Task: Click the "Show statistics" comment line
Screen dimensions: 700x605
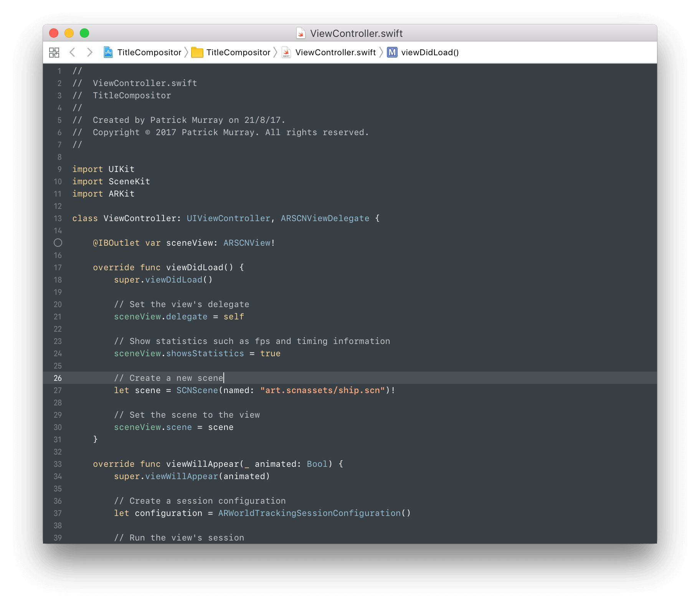Action: pos(252,341)
